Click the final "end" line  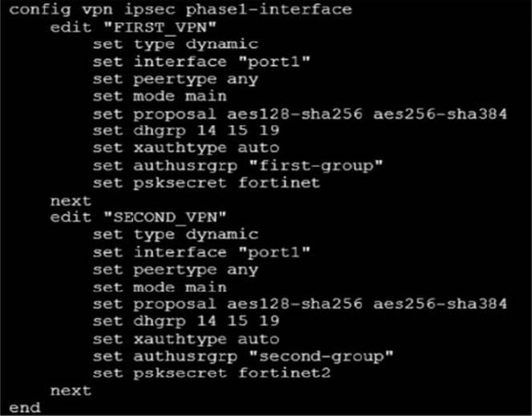24,408
